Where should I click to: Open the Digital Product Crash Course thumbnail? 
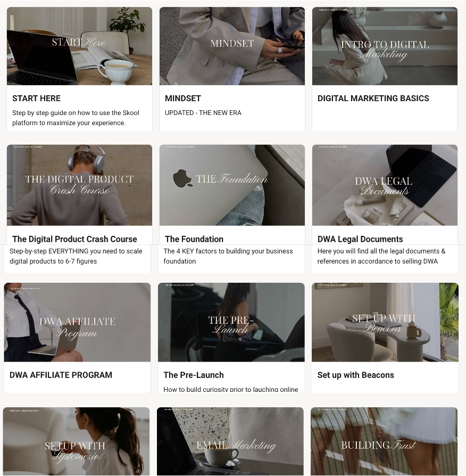point(79,185)
